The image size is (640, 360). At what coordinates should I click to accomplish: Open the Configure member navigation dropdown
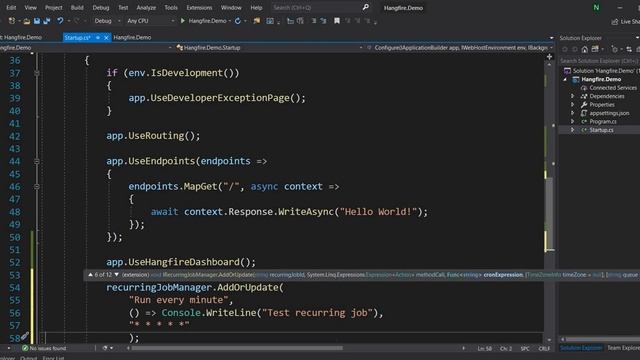[460, 48]
